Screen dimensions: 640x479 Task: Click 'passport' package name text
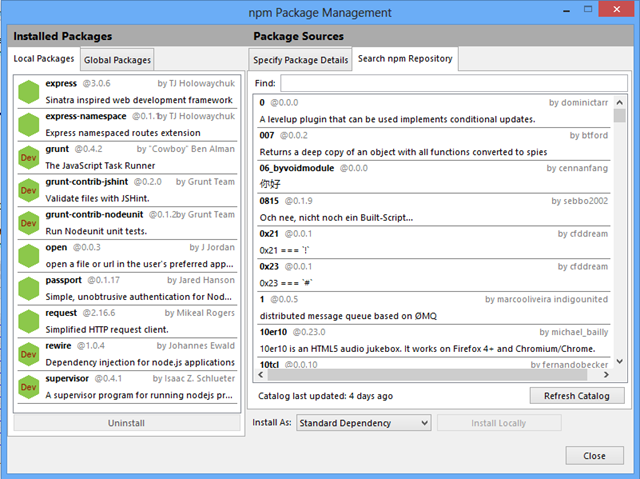click(x=64, y=280)
